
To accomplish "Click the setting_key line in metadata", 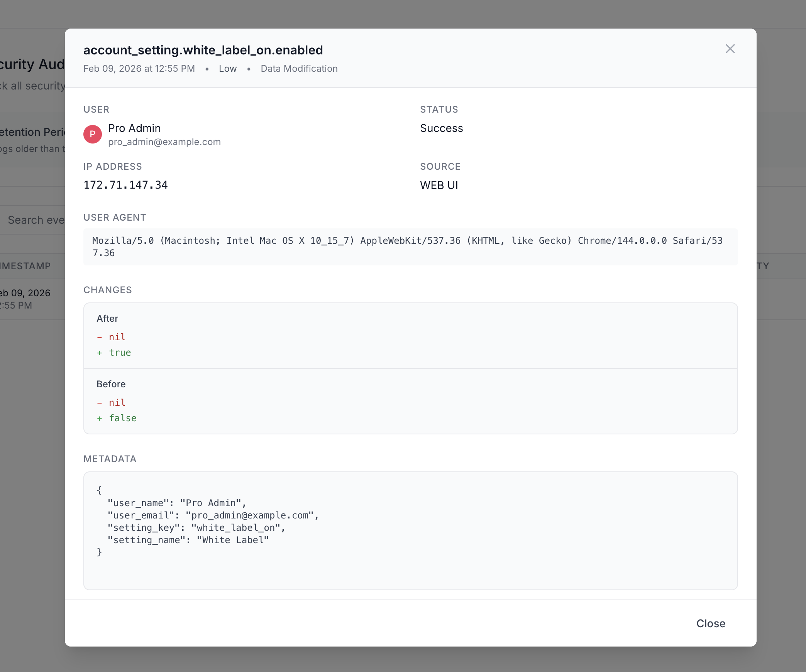I will tap(196, 528).
